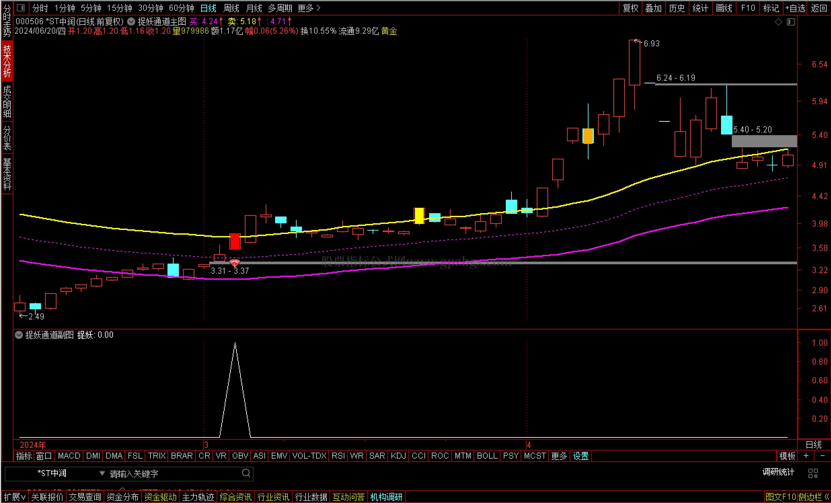The image size is (831, 504).
Task: Open the 捉妖通道主图 indicator dropdown arrow
Action: coord(131,22)
